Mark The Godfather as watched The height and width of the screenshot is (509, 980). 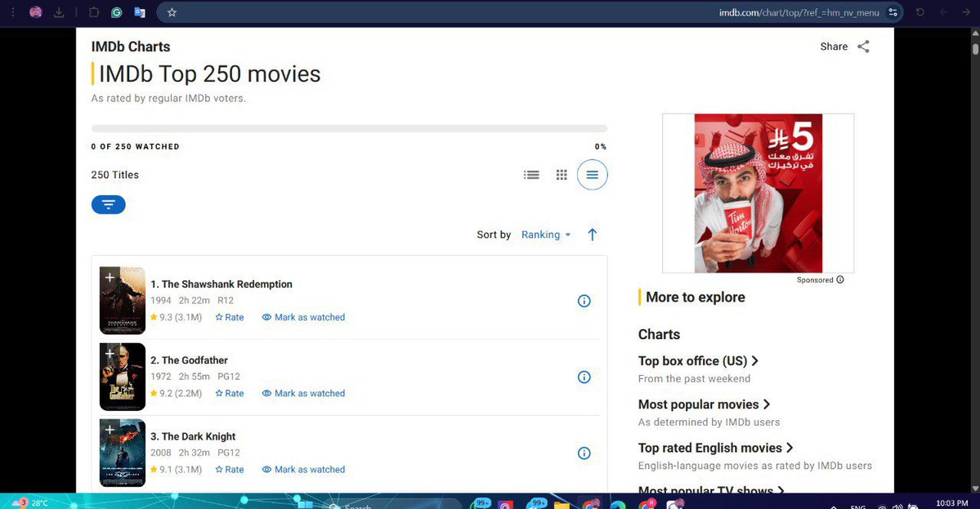point(303,394)
